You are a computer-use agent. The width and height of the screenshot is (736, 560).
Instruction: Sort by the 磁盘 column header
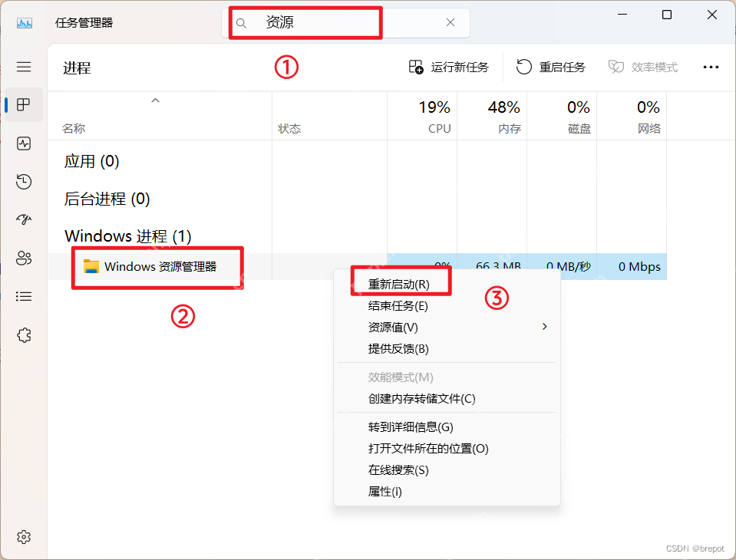point(562,117)
